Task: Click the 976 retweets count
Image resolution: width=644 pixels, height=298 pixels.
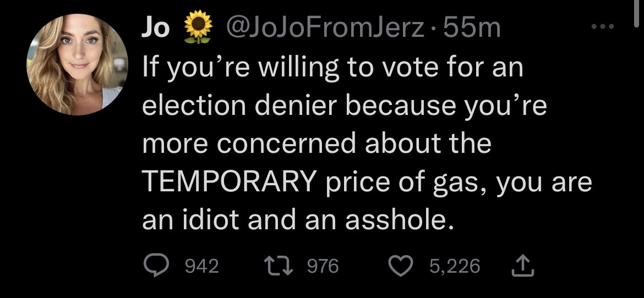Action: pos(323,266)
